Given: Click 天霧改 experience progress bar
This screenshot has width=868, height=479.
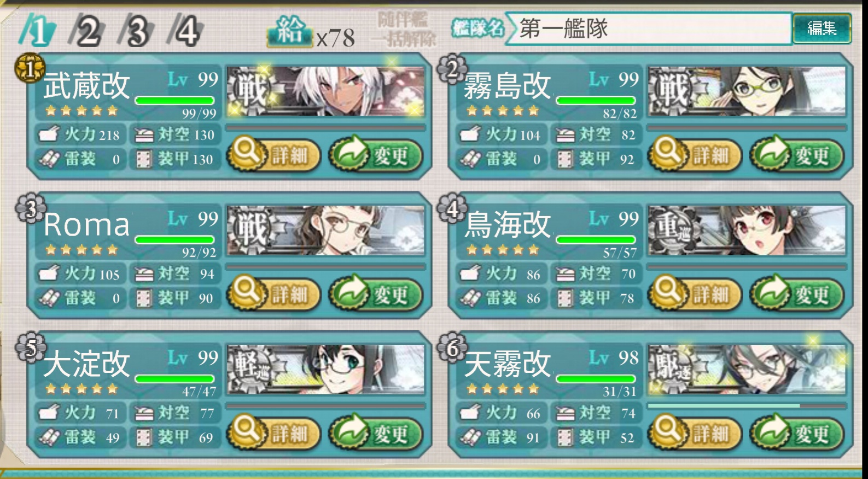Looking at the screenshot, I should pos(747,406).
